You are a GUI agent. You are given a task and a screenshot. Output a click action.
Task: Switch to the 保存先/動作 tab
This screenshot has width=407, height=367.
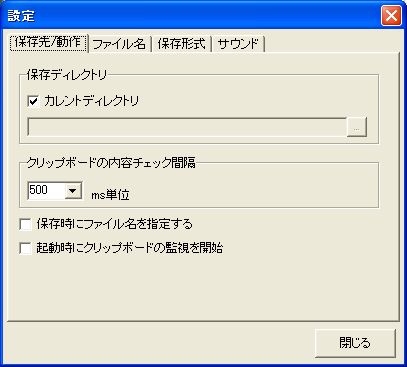pos(49,43)
